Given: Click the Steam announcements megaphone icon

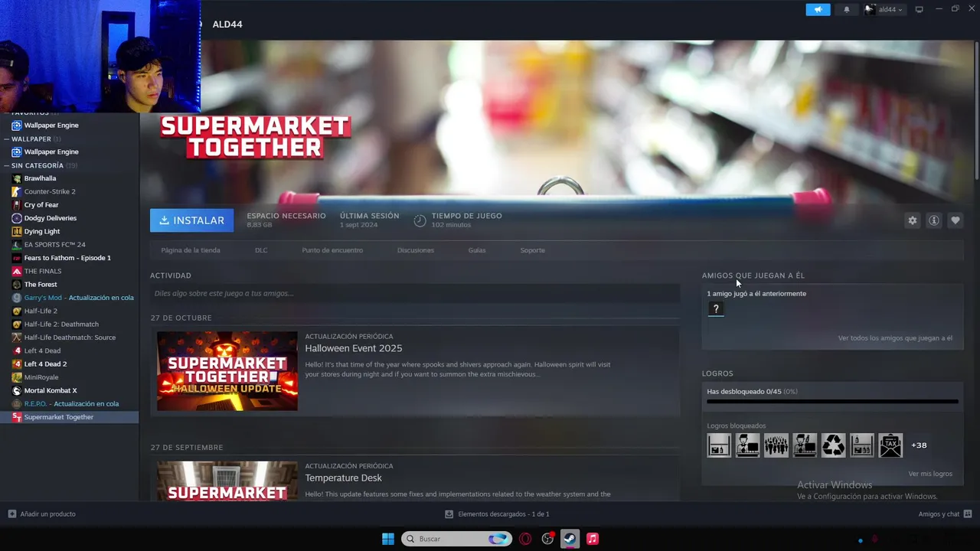Looking at the screenshot, I should pos(818,9).
